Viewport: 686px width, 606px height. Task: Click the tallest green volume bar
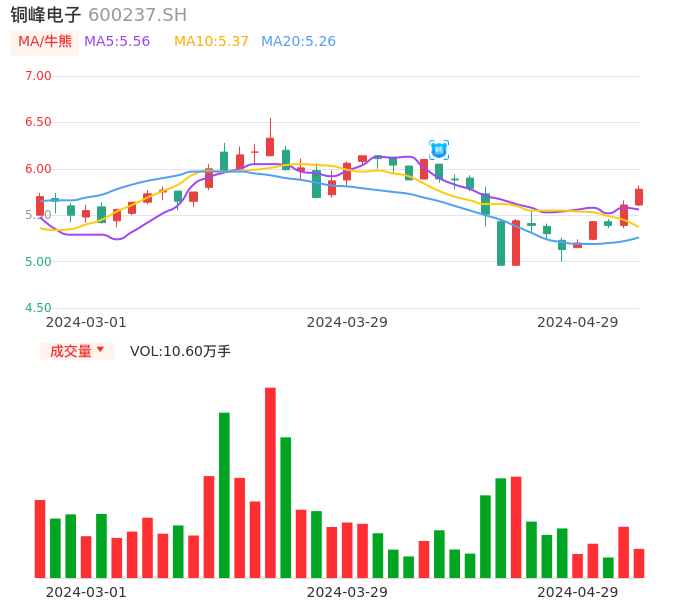pyautogui.click(x=224, y=495)
